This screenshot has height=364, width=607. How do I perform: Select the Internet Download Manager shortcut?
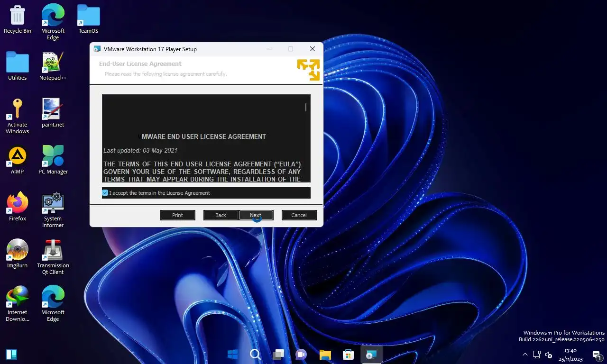(x=18, y=304)
